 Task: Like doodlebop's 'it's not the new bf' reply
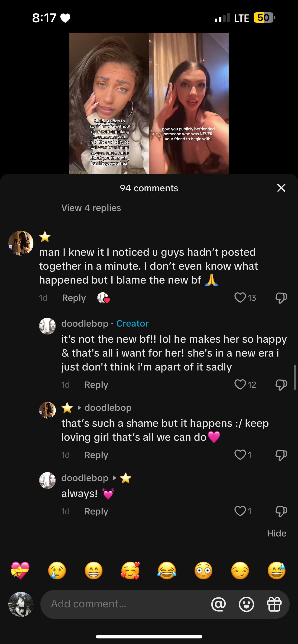pyautogui.click(x=240, y=385)
